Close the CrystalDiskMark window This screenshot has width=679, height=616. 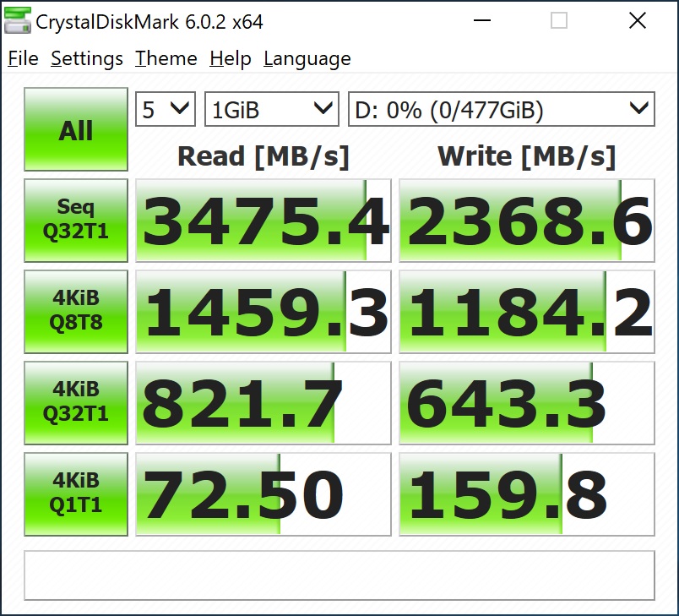(638, 20)
